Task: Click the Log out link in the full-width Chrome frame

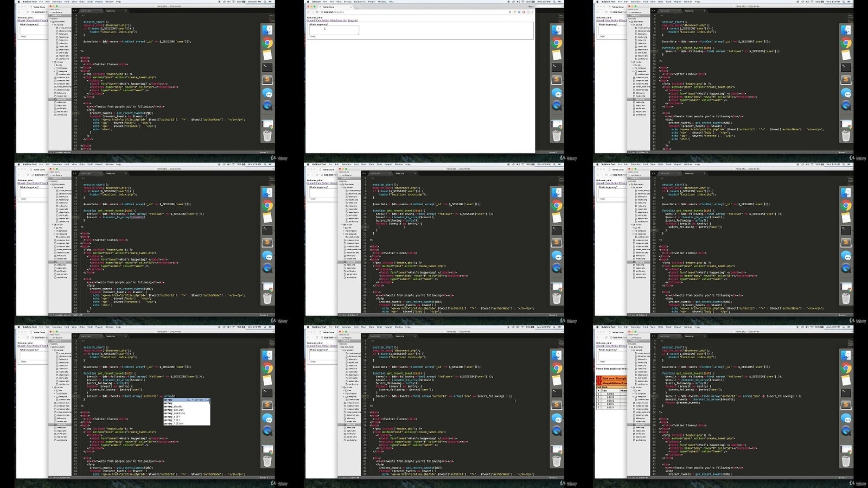Action: point(353,21)
